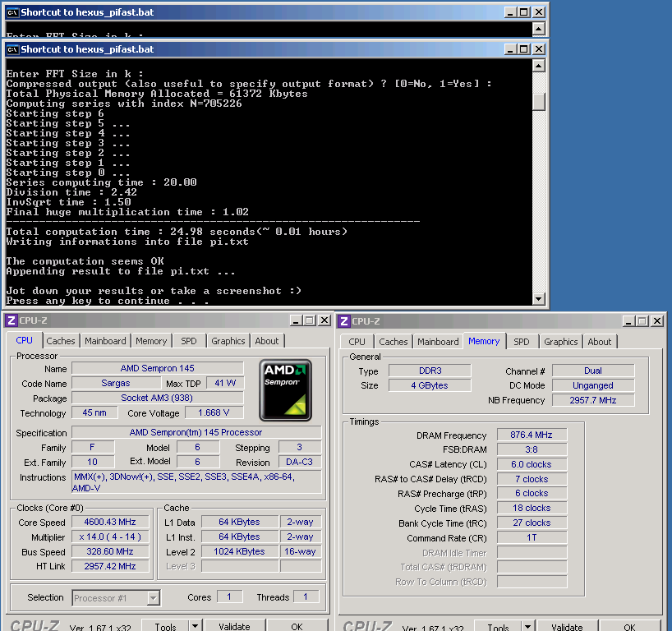Click the console icon in front hexus_pifast.bat title bar
Image resolution: width=672 pixels, height=631 pixels.
pyautogui.click(x=12, y=50)
